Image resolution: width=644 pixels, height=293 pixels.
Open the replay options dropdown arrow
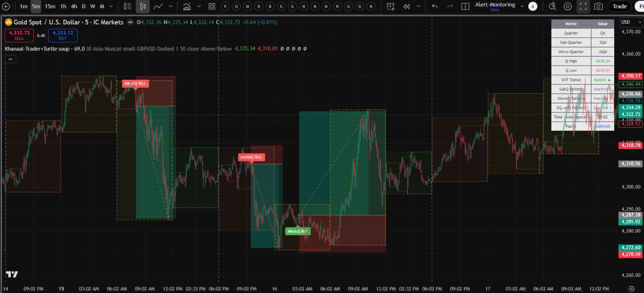419,6
